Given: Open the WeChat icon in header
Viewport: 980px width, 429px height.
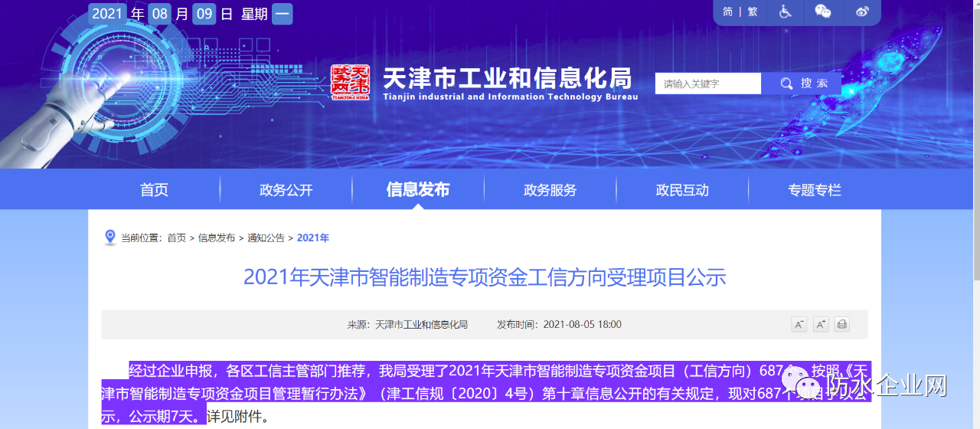Looking at the screenshot, I should [x=823, y=11].
